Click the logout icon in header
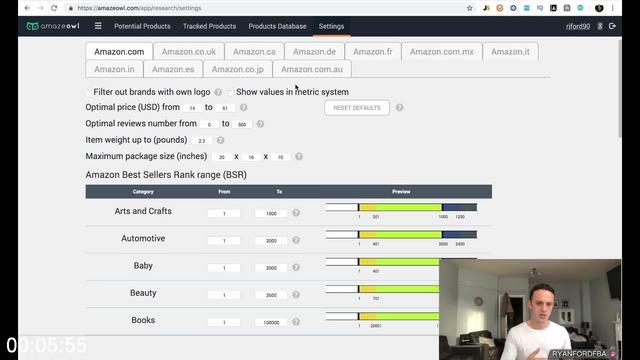640x360 pixels. point(612,26)
